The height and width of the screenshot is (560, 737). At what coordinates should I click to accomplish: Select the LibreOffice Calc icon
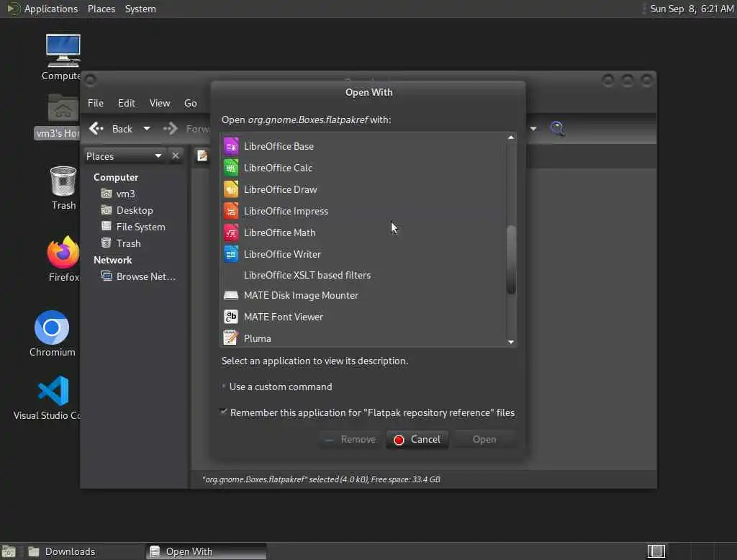click(231, 168)
